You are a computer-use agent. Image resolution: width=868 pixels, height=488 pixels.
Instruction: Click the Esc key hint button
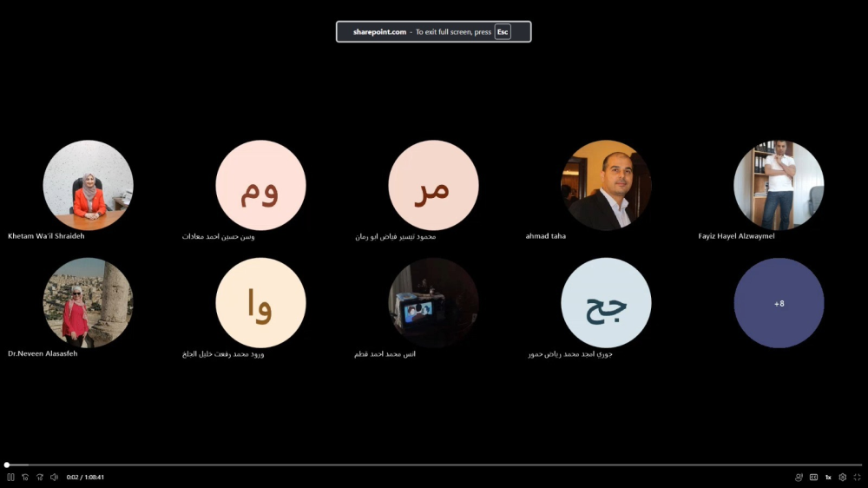tap(503, 31)
